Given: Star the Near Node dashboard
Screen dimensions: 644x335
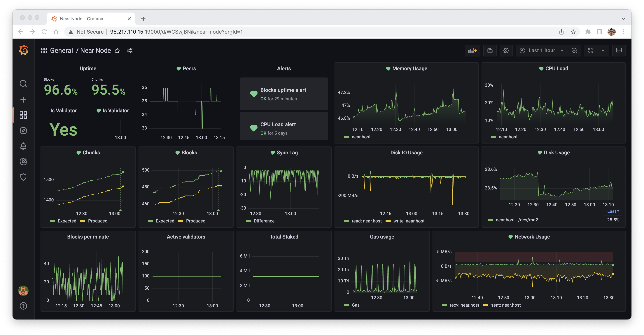Looking at the screenshot, I should tap(117, 51).
